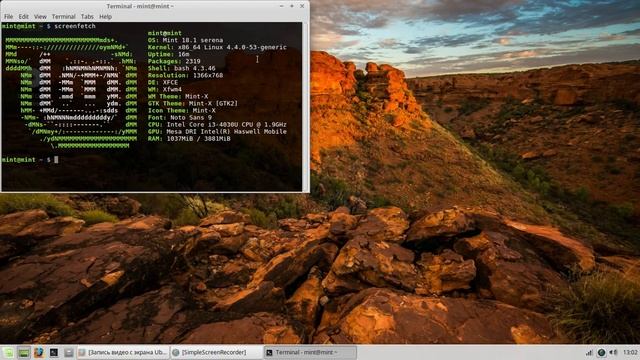Click the 'Shell: bash 4.3.46' line

[182, 68]
